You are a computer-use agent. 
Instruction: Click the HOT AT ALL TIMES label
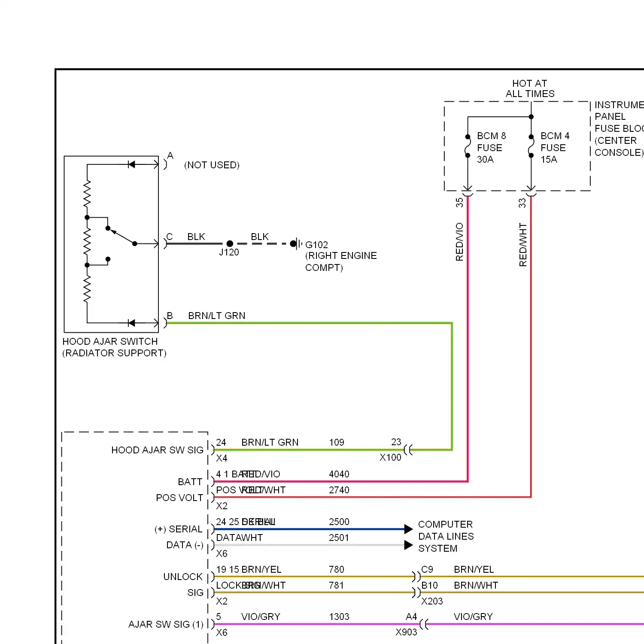coord(530,88)
